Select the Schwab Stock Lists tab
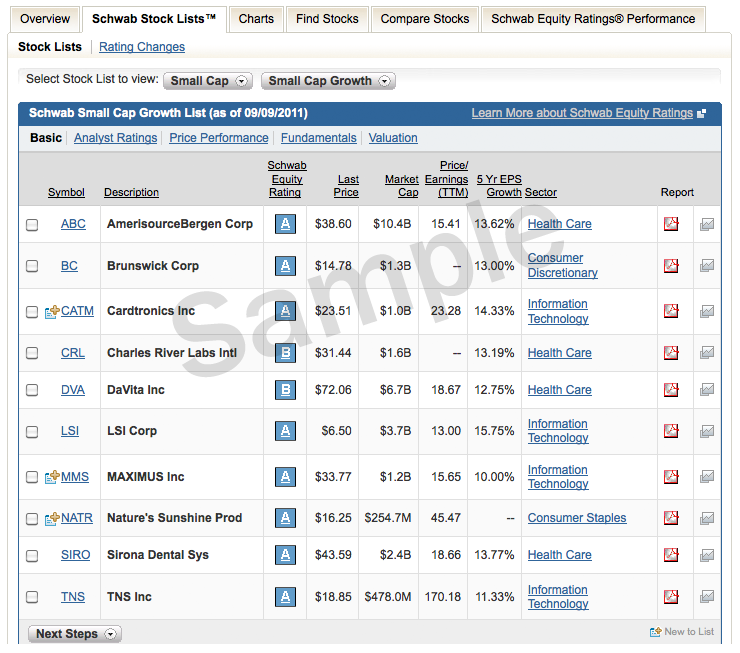The width and height of the screenshot is (740, 653). (154, 19)
